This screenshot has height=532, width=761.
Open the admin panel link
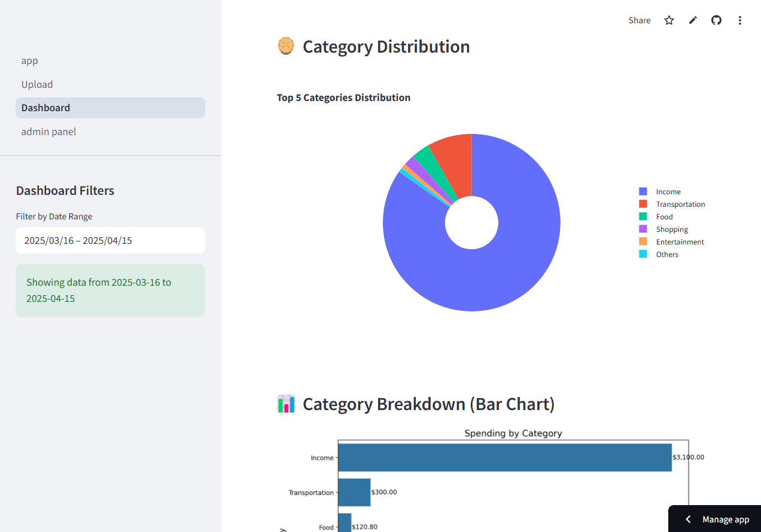tap(48, 132)
